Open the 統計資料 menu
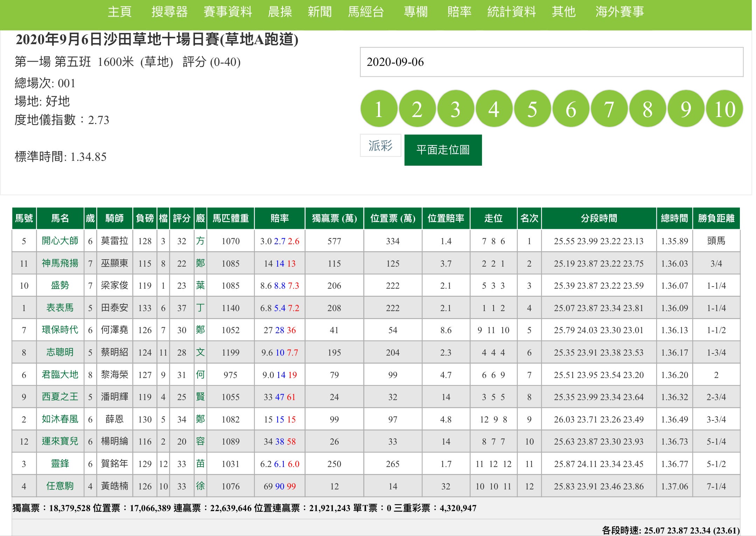756x536 pixels. 511,12
